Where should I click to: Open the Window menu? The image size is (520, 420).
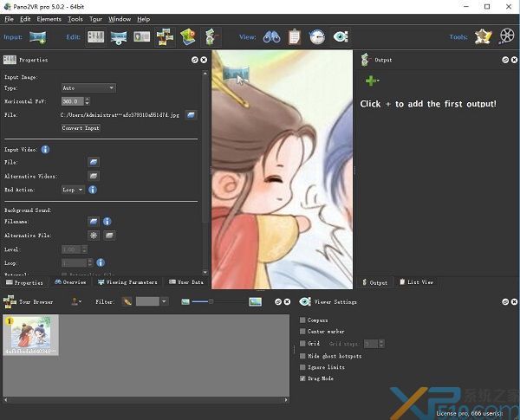(120, 19)
